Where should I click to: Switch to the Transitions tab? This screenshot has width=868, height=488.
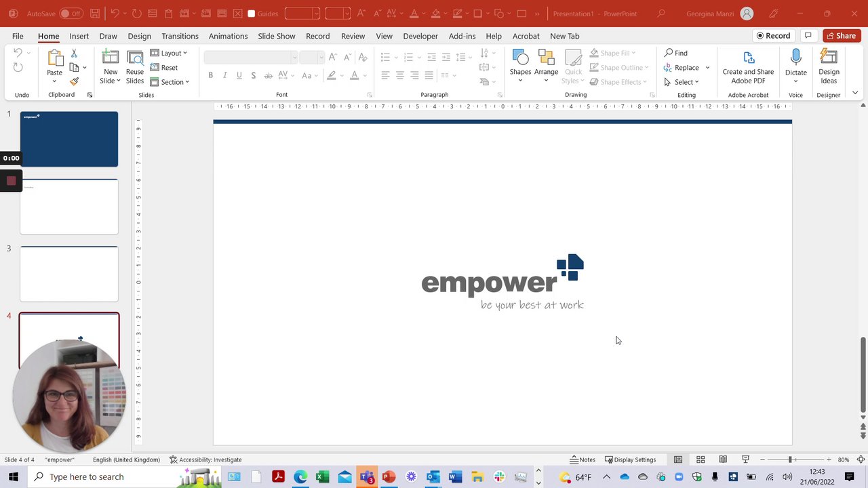[x=180, y=36]
